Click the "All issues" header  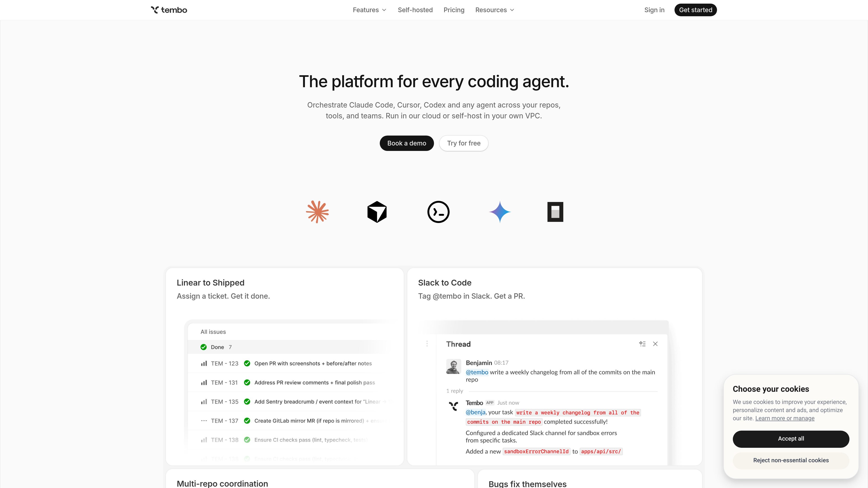213,332
